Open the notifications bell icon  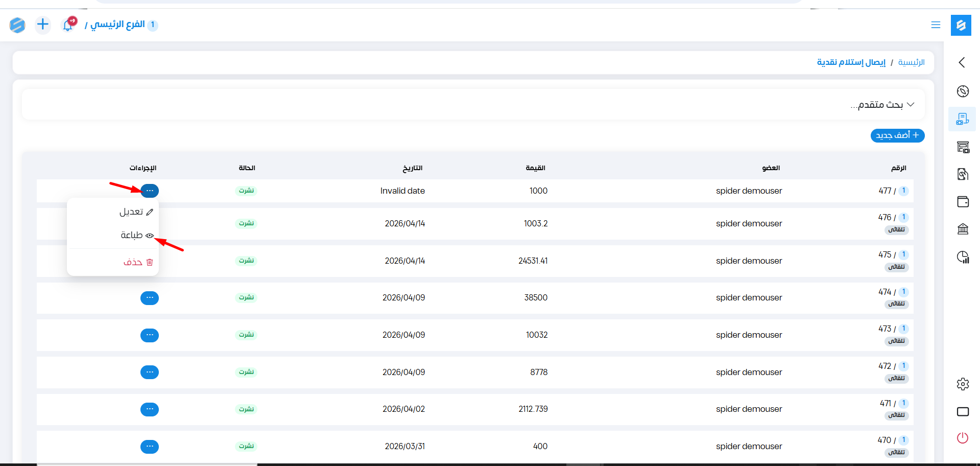pyautogui.click(x=68, y=25)
